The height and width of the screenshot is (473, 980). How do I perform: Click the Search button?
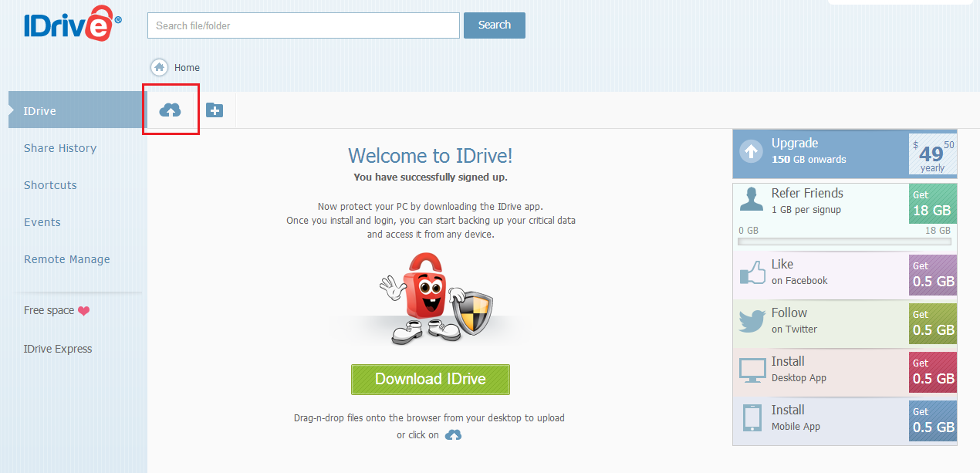coord(495,25)
